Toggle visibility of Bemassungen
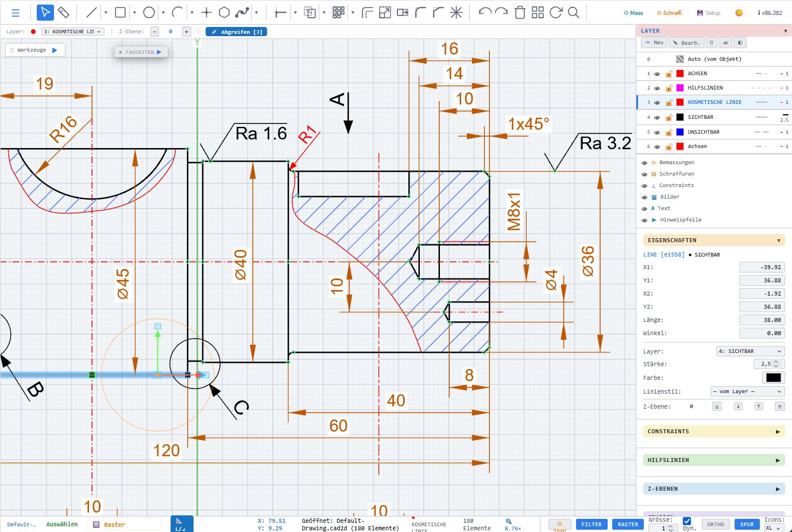This screenshot has width=792, height=532. pos(644,163)
